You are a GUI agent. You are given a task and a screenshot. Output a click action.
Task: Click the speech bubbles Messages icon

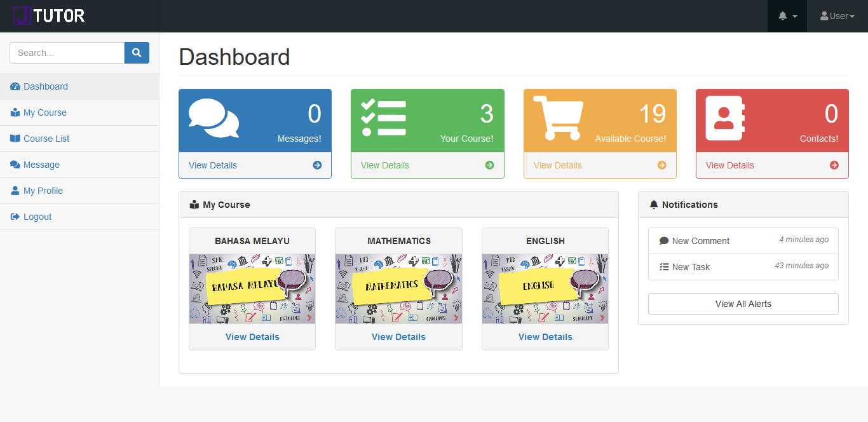[214, 118]
